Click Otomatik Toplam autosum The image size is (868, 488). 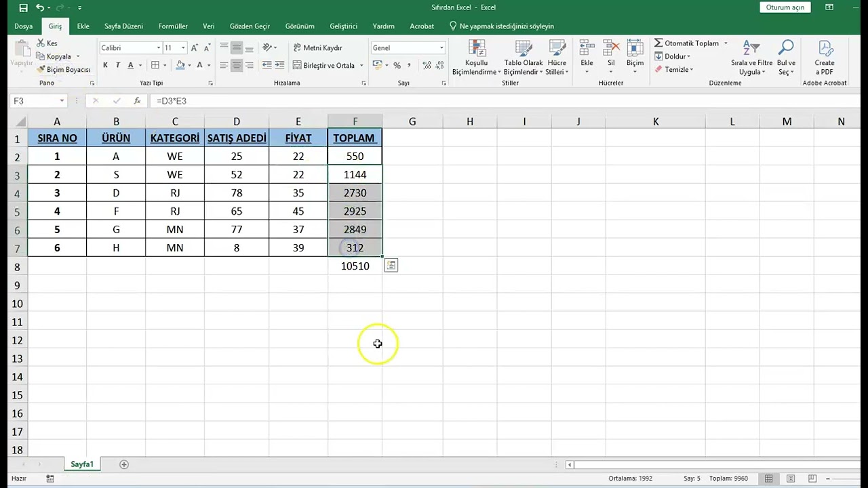click(686, 43)
